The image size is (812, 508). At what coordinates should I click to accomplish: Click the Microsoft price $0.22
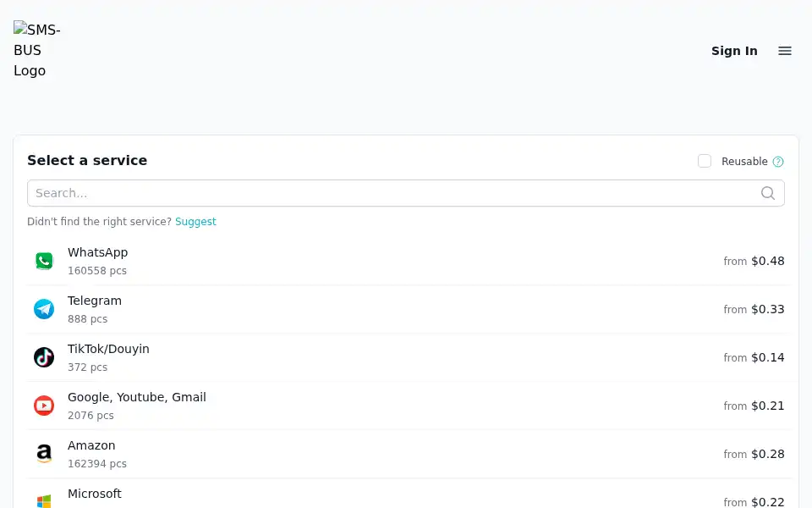767,502
